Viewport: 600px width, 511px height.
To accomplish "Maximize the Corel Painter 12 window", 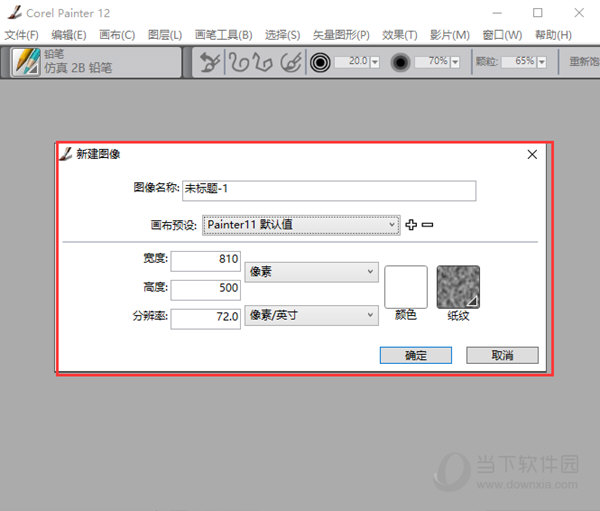I will (537, 13).
